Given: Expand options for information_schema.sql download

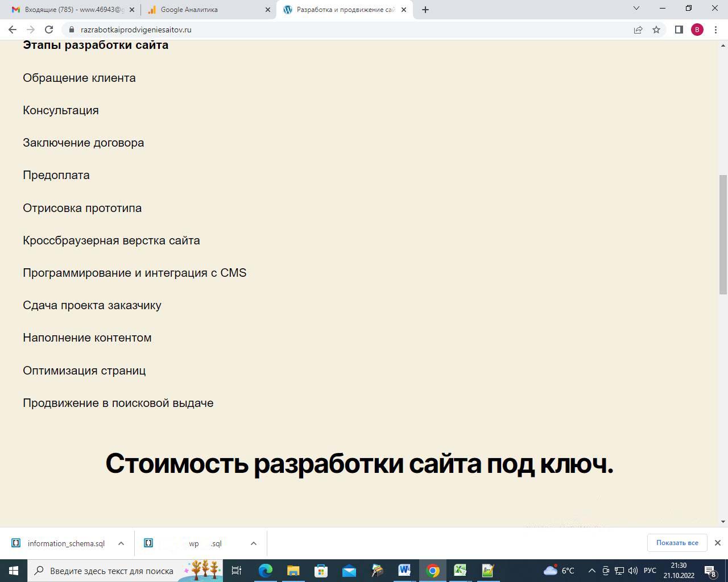Looking at the screenshot, I should [121, 543].
